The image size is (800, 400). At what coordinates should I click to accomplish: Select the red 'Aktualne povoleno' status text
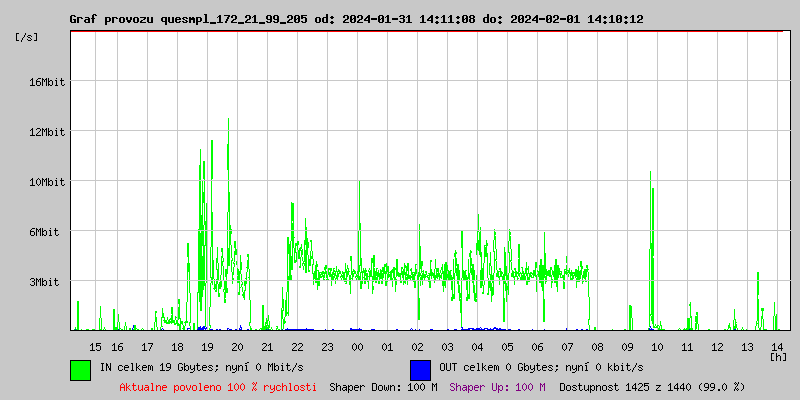pos(218,386)
